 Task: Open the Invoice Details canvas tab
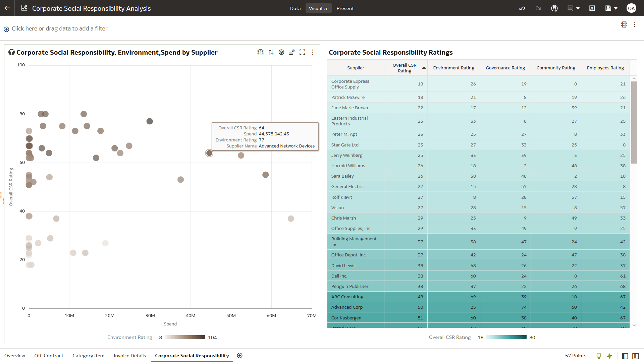coord(130,356)
